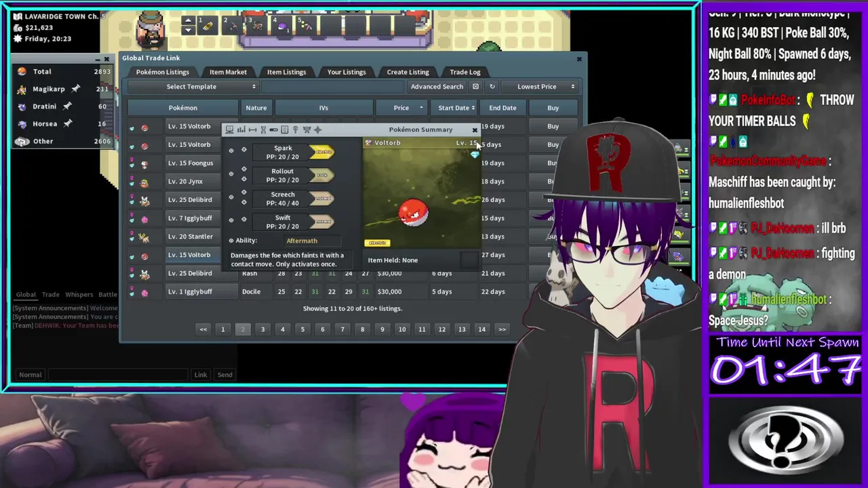This screenshot has width=868, height=488.
Task: Focus the listing search input field
Action: tap(332, 87)
